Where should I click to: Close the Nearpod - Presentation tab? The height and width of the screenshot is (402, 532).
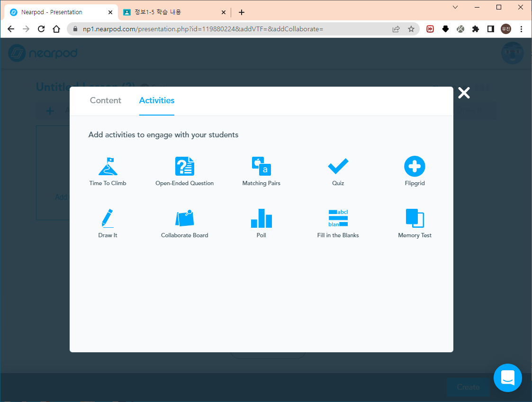tap(110, 12)
